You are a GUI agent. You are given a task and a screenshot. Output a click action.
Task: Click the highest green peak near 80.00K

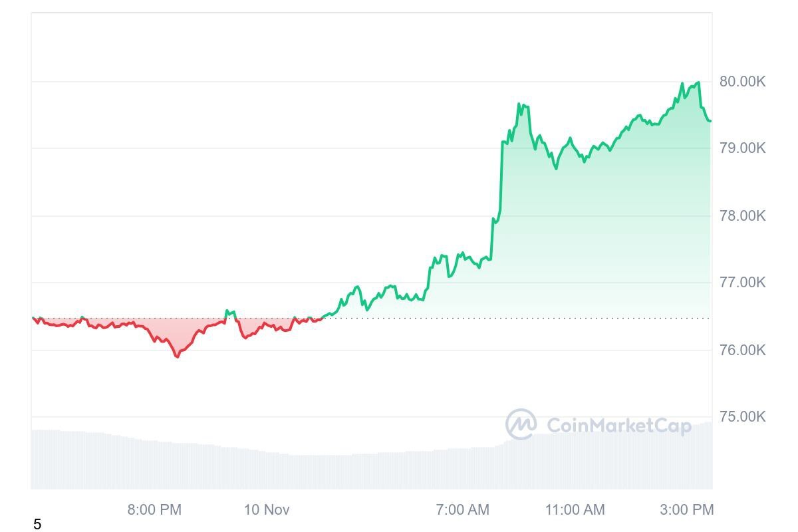698,82
